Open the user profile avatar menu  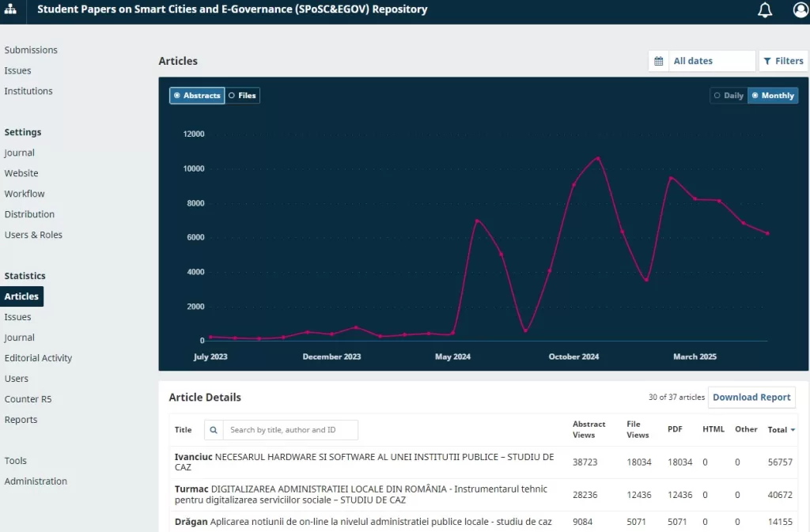point(801,10)
